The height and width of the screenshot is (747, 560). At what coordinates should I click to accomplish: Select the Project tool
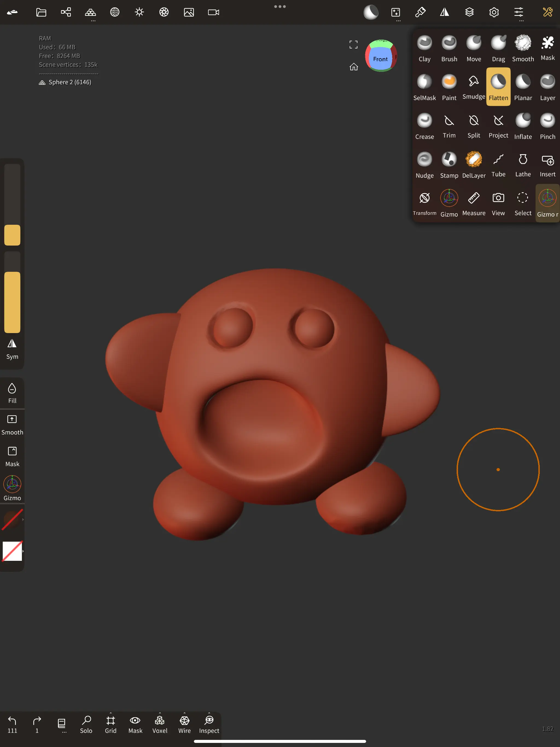coord(498,126)
